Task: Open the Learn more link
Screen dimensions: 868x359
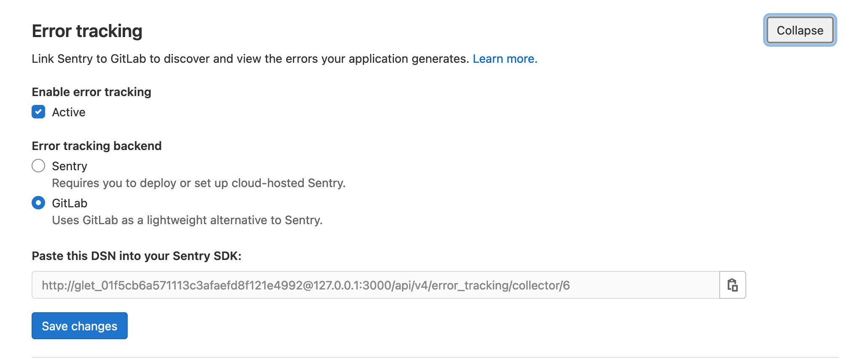Action: (x=505, y=59)
